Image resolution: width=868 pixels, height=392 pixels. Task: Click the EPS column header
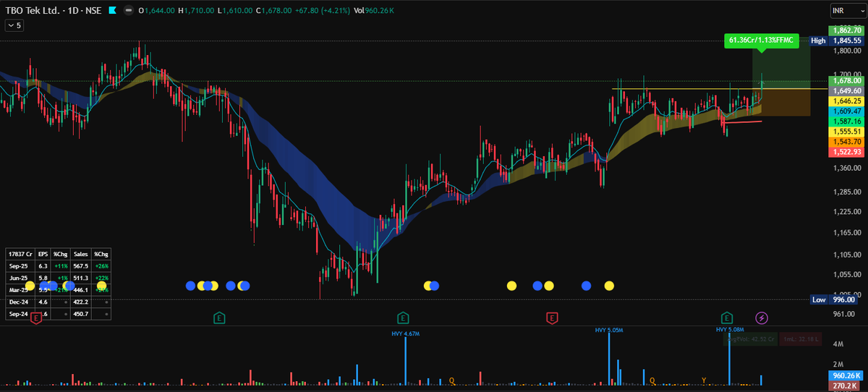tap(43, 255)
